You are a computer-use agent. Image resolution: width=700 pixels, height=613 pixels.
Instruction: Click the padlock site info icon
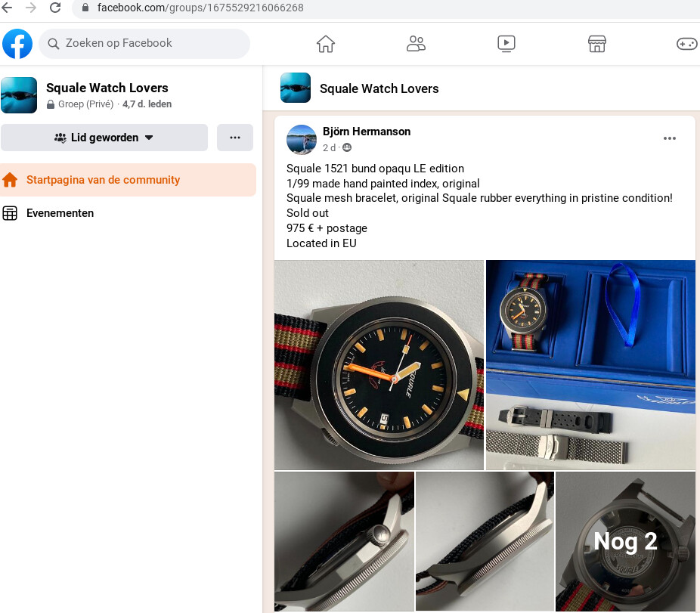point(85,8)
